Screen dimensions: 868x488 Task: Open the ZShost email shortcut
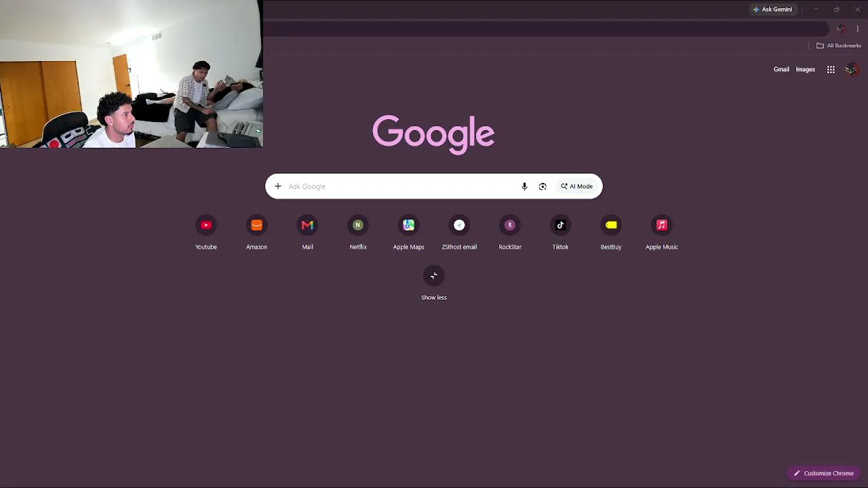click(x=459, y=232)
